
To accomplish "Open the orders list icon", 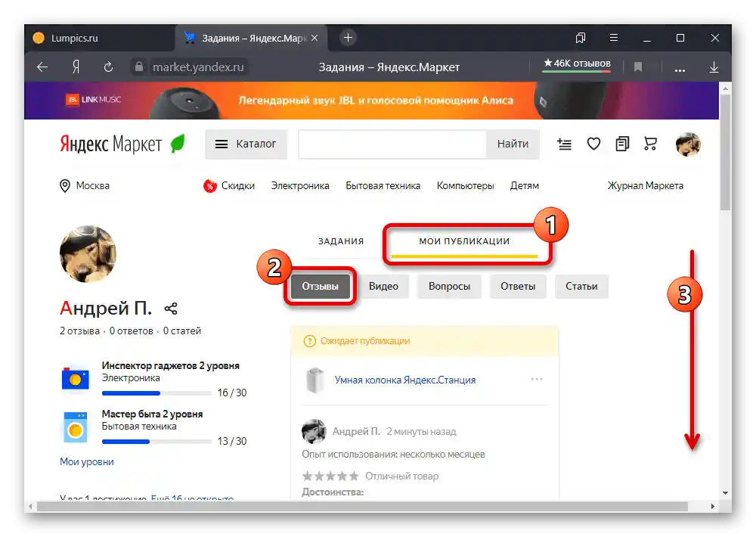I will coord(564,144).
